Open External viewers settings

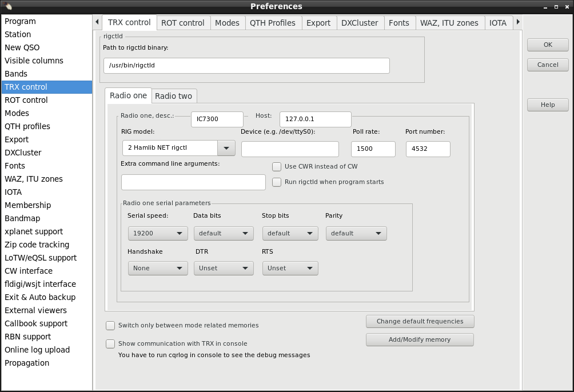(47, 311)
